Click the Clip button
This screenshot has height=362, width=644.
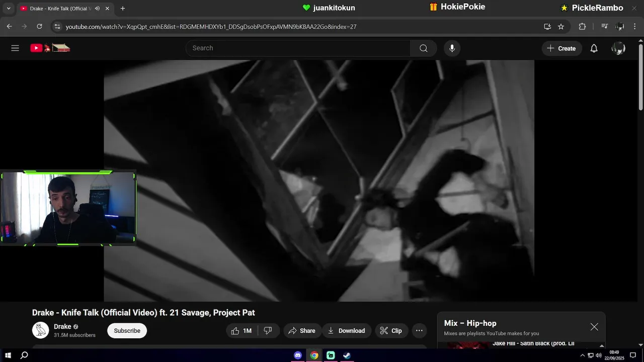point(391,330)
